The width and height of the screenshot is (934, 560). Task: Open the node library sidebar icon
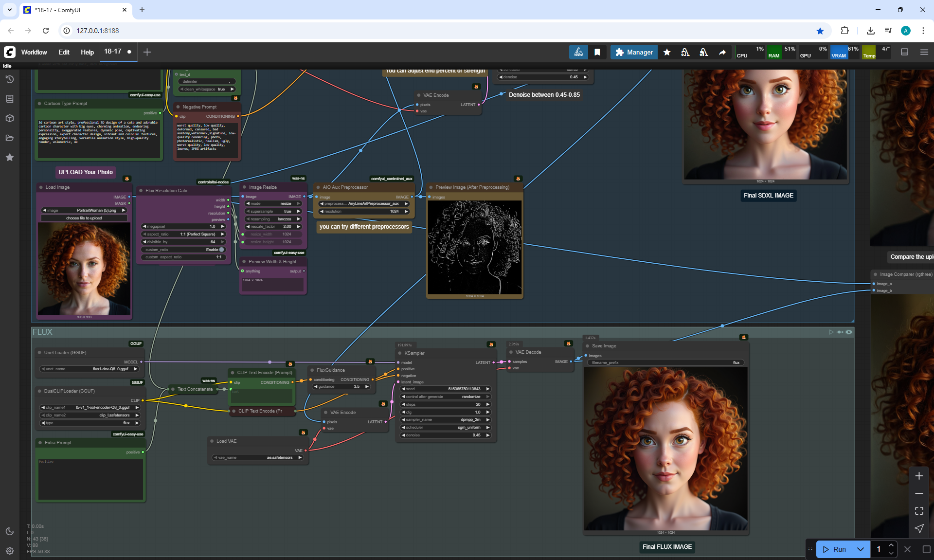coord(10,99)
